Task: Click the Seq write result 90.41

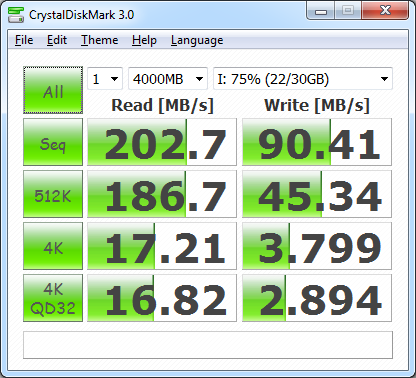Action: click(317, 142)
